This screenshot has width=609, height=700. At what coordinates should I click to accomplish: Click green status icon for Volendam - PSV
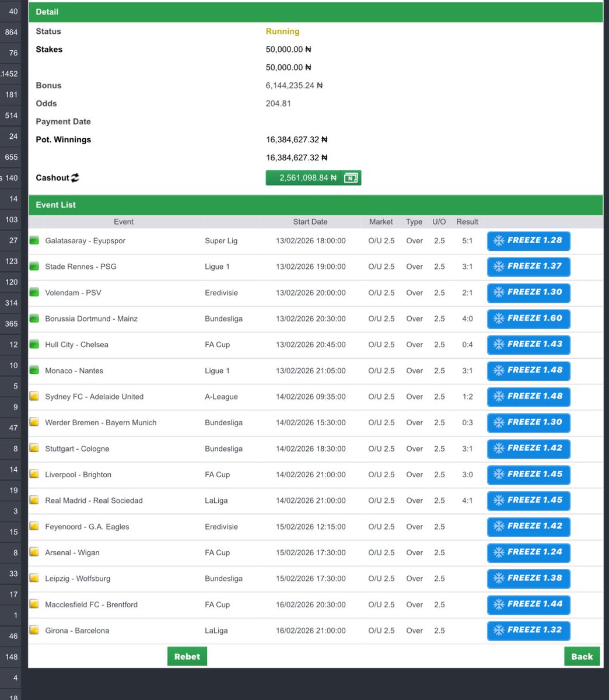(34, 292)
